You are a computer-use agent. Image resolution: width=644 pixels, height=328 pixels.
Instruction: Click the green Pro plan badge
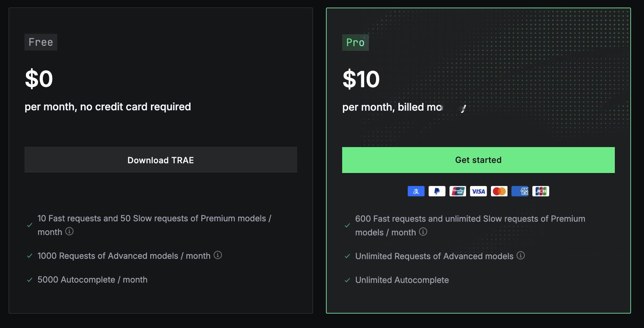(x=355, y=43)
